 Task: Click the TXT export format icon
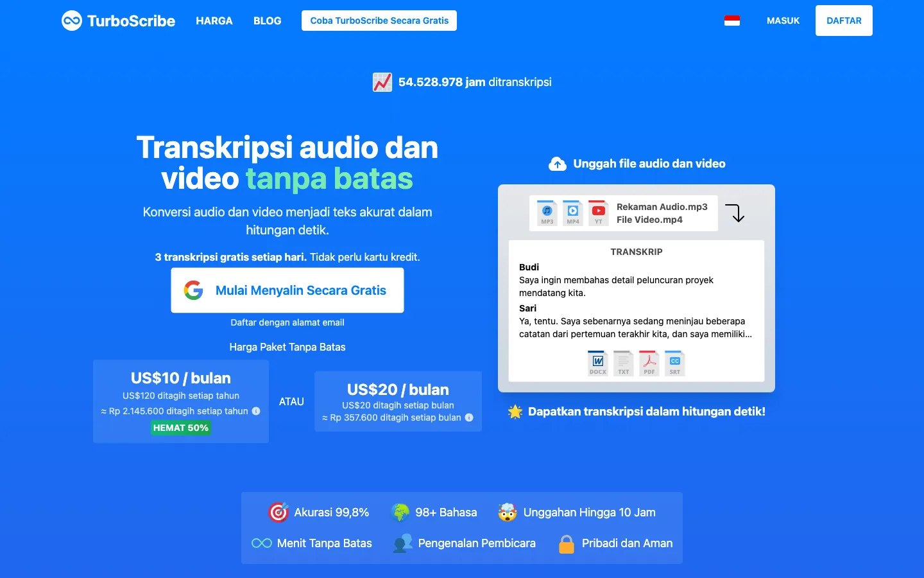[624, 363]
